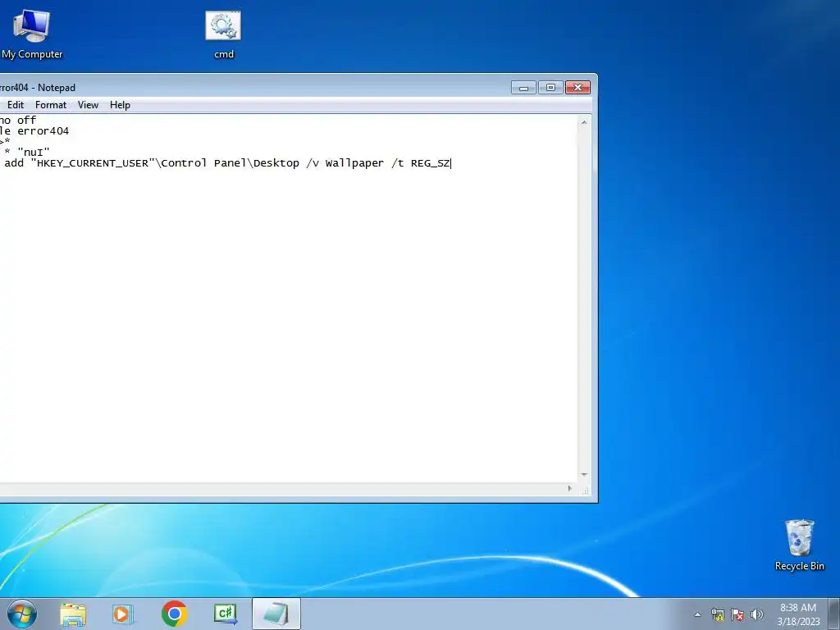This screenshot has height=630, width=840.
Task: Maximize the Notepad window
Action: (x=550, y=87)
